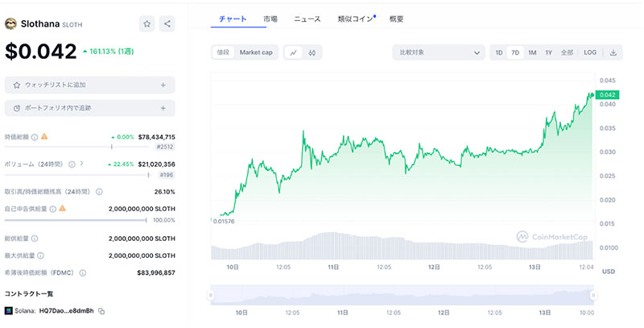Open the 比較対象 comparison dropdown
The image size is (644, 328).
438,52
